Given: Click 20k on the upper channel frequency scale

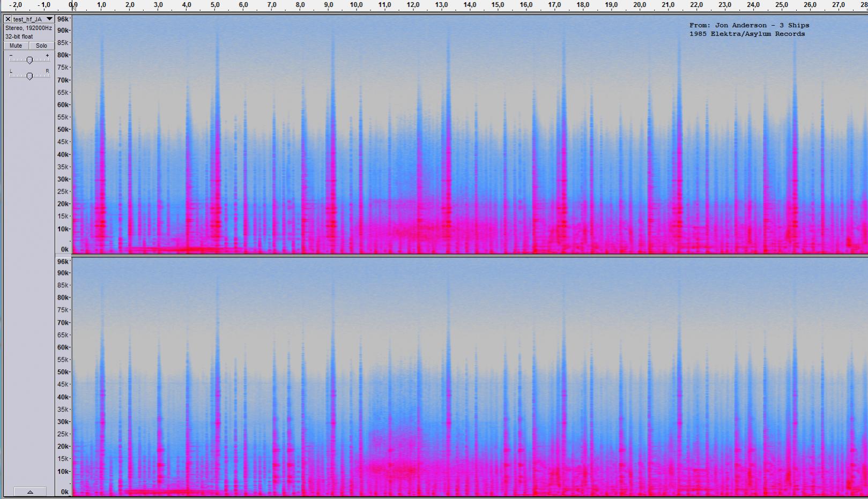Looking at the screenshot, I should coord(63,204).
